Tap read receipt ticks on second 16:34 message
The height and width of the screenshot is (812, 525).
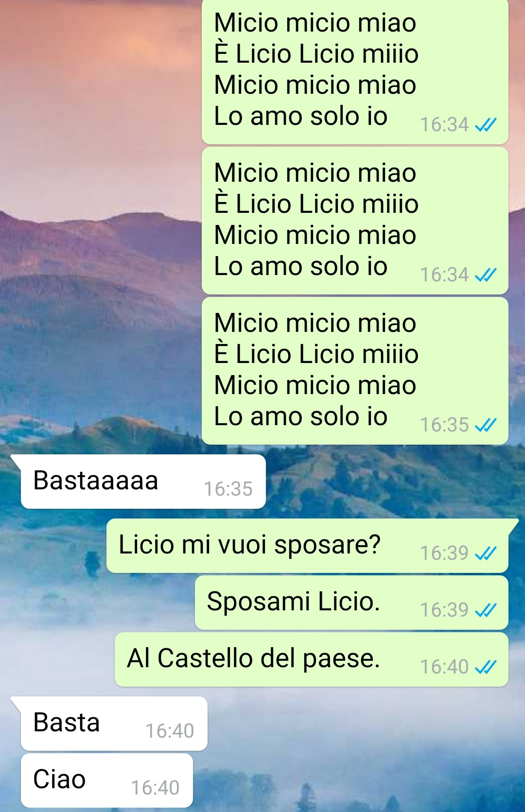pyautogui.click(x=486, y=276)
